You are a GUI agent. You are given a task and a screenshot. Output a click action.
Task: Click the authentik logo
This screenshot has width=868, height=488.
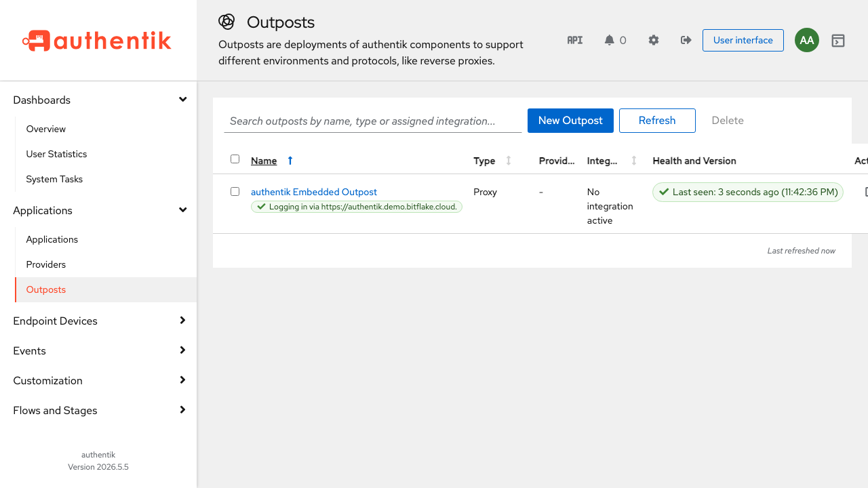[97, 41]
